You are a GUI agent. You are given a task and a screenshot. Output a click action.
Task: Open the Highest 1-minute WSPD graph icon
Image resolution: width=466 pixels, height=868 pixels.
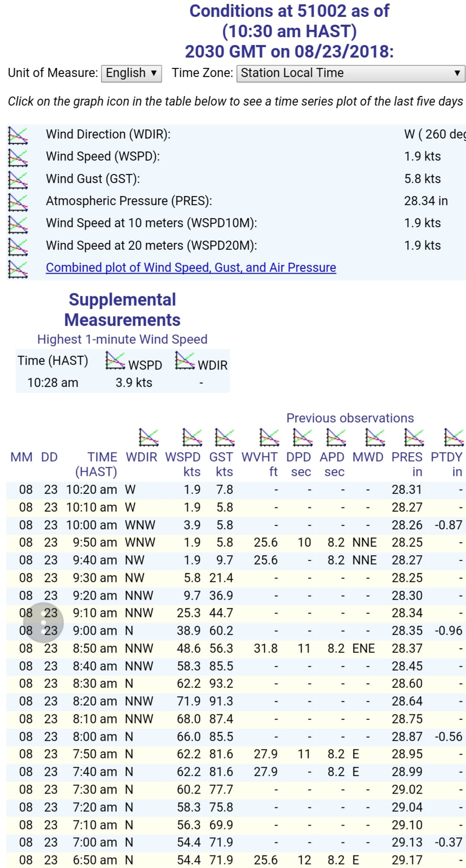(116, 360)
